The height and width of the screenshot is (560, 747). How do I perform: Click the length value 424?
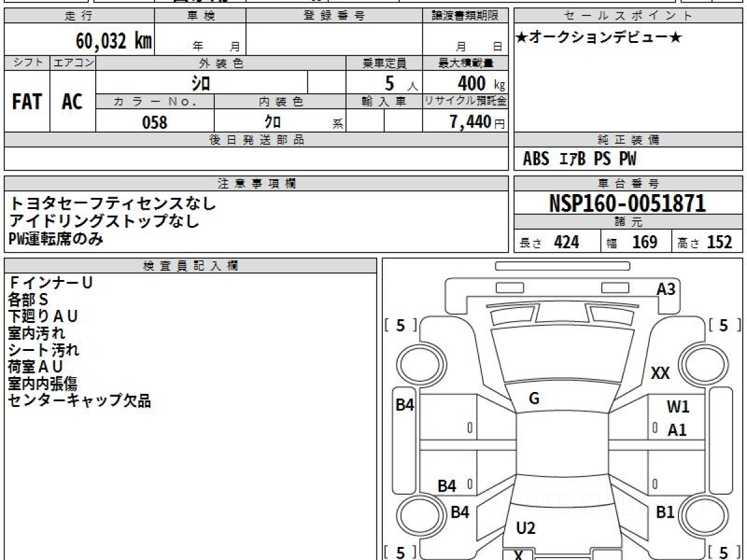pyautogui.click(x=566, y=242)
